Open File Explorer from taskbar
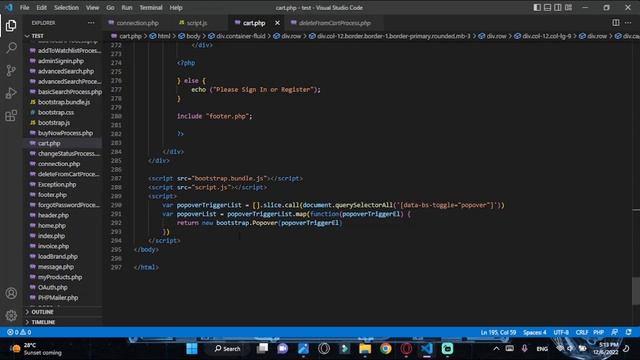 (365, 349)
